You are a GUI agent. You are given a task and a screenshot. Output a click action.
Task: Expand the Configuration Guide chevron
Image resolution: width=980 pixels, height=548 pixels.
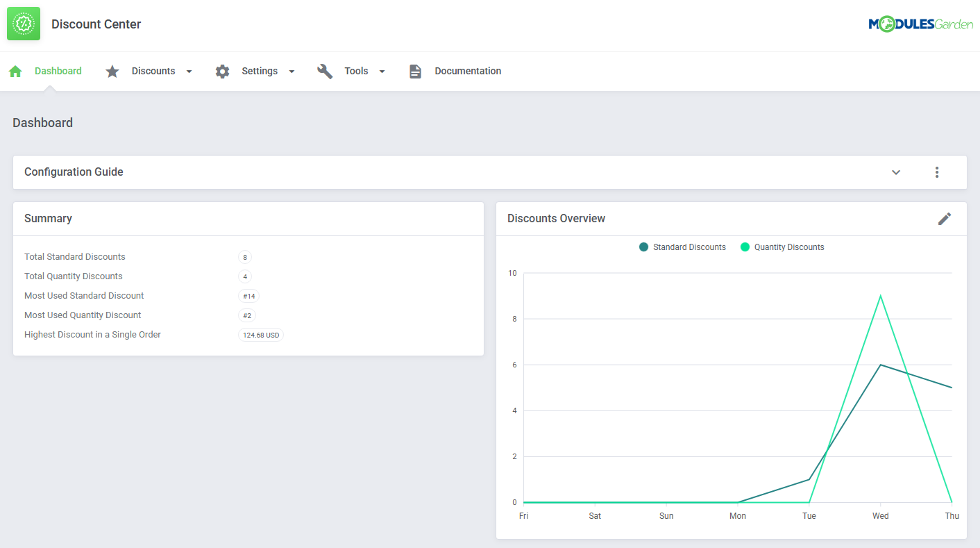point(896,172)
